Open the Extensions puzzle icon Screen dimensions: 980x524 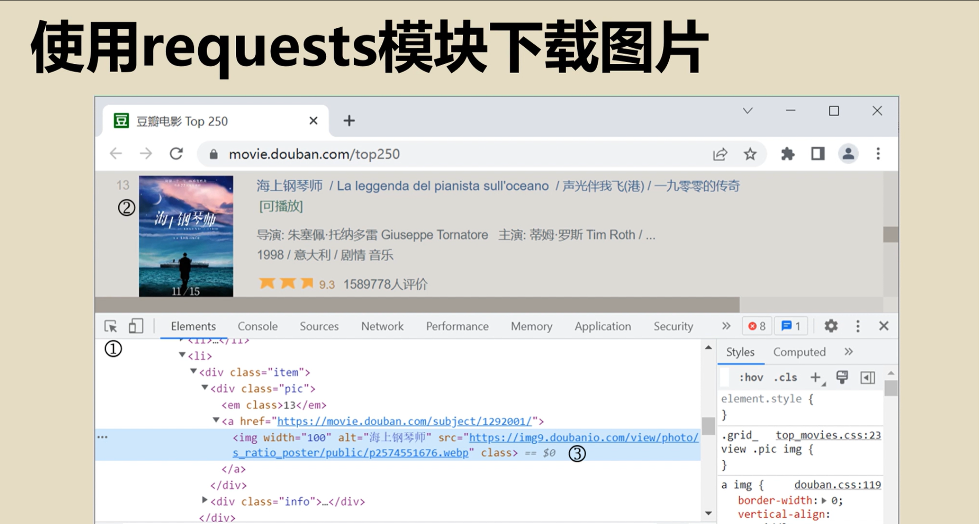point(788,154)
